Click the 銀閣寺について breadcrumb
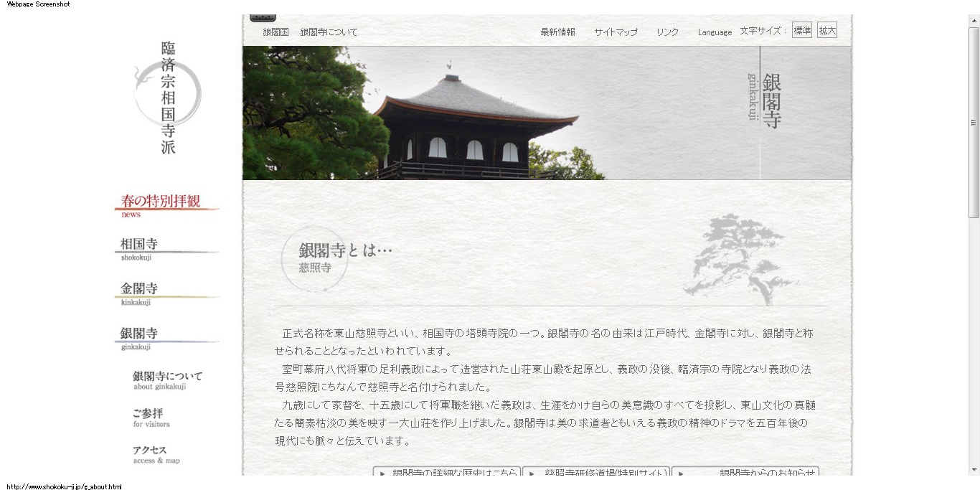980x490 pixels. click(329, 32)
